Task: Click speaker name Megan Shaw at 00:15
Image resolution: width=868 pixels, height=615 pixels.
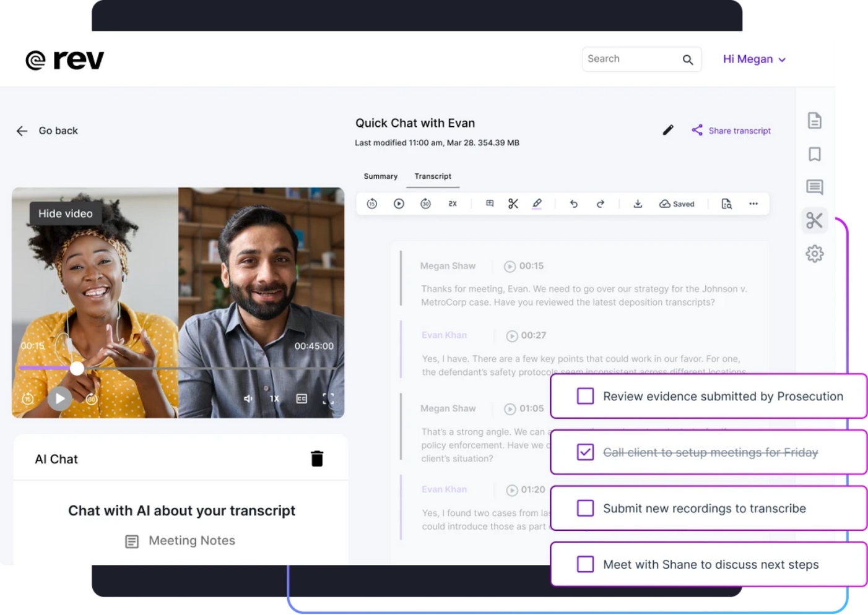Action: click(x=448, y=266)
